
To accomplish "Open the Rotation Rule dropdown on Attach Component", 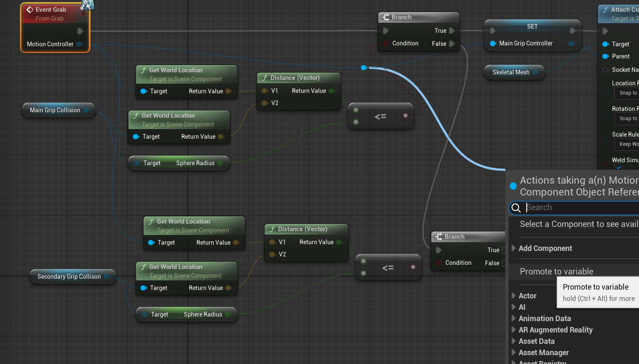I will pyautogui.click(x=626, y=119).
